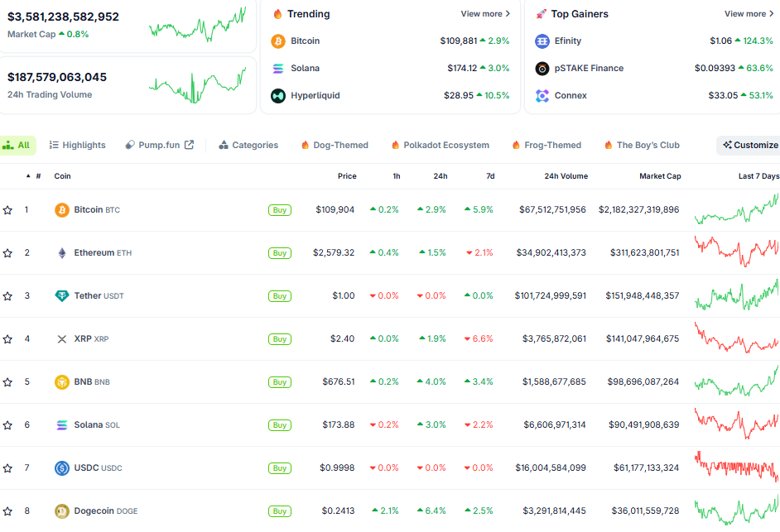Sort by 1h change column
Viewport: 780px width, 532px height.
pyautogui.click(x=397, y=176)
